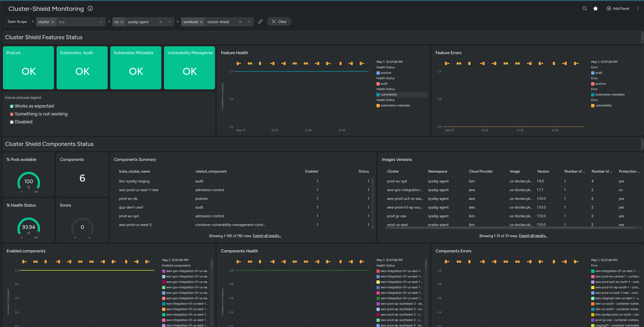Expand workload cluster-shield value dropdown
Image resolution: width=644 pixels, height=327 pixels.
pyautogui.click(x=249, y=22)
